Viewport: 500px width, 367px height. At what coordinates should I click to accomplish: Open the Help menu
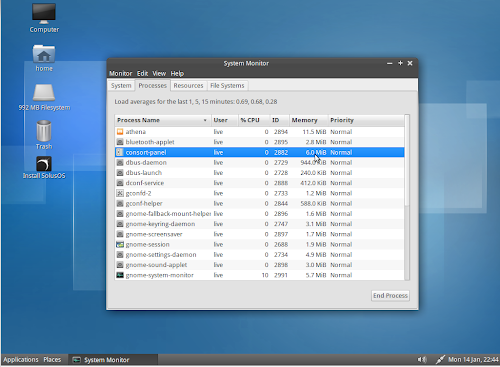177,73
